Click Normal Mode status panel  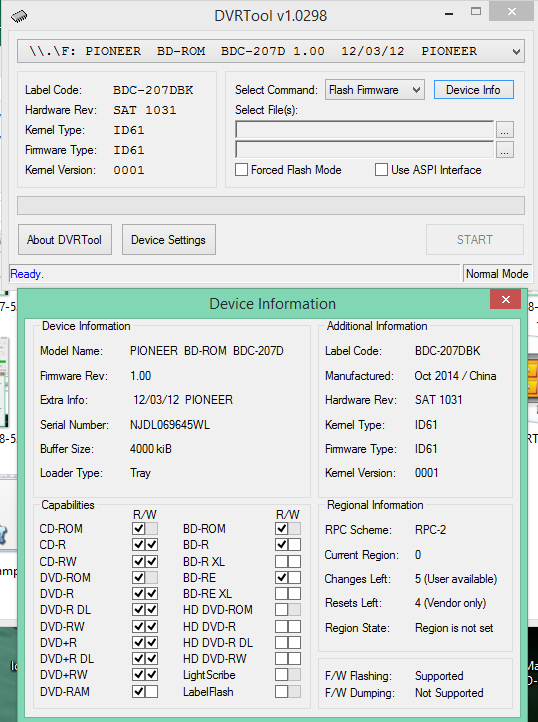[497, 274]
